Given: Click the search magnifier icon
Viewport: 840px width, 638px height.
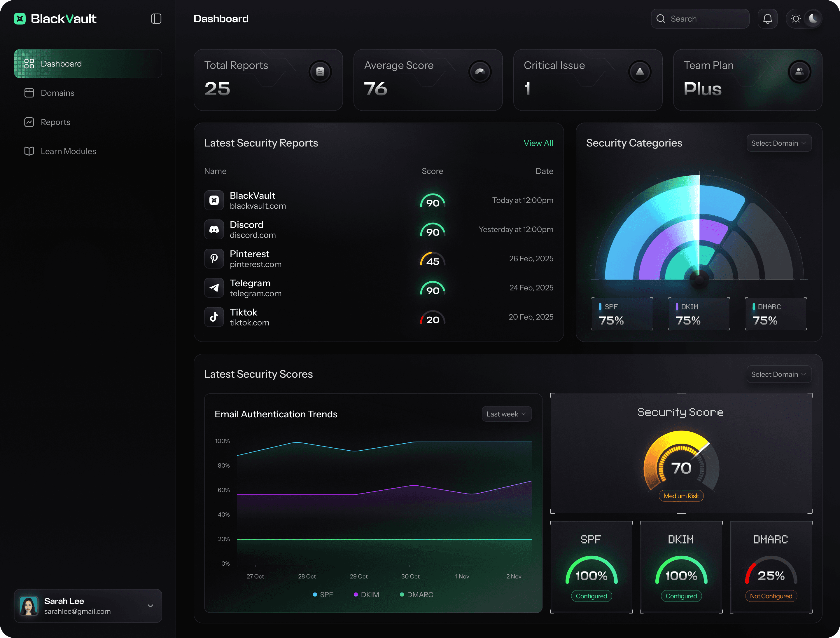Looking at the screenshot, I should (661, 19).
